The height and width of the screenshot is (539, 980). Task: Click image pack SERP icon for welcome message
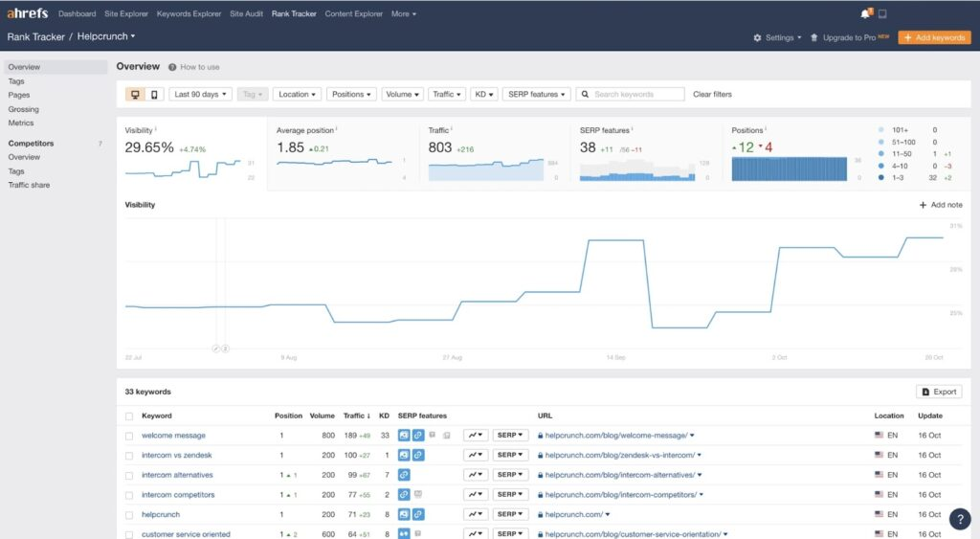tap(404, 435)
